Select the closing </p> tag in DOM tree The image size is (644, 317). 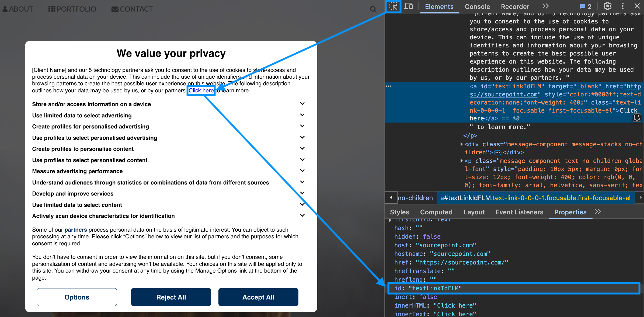(x=470, y=135)
